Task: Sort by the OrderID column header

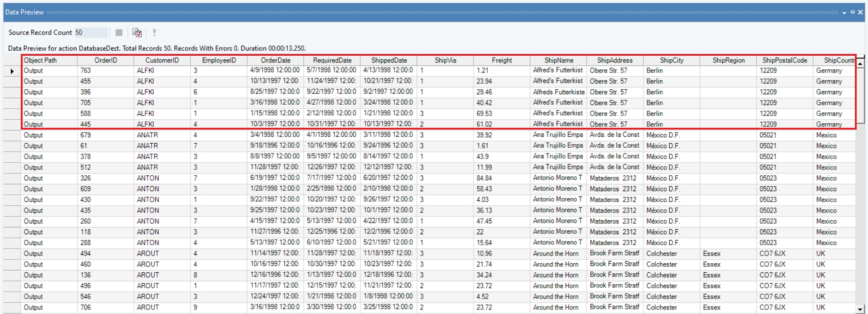Action: point(106,60)
